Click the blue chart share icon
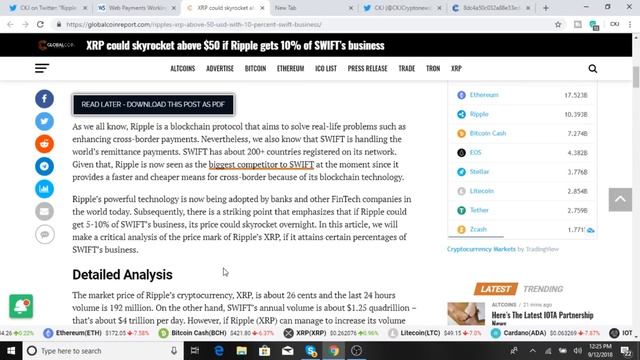Image resolution: width=640 pixels, height=360 pixels. [44, 189]
